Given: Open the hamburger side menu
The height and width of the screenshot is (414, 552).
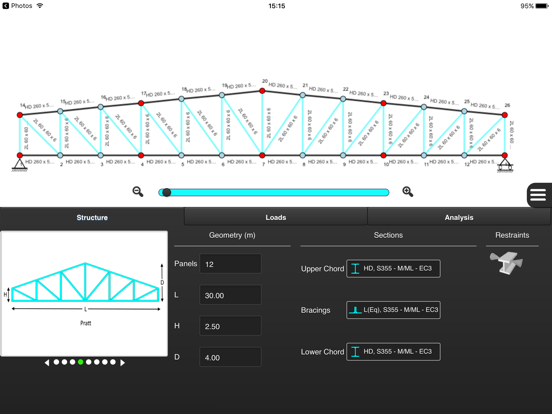Looking at the screenshot, I should pyautogui.click(x=539, y=195).
